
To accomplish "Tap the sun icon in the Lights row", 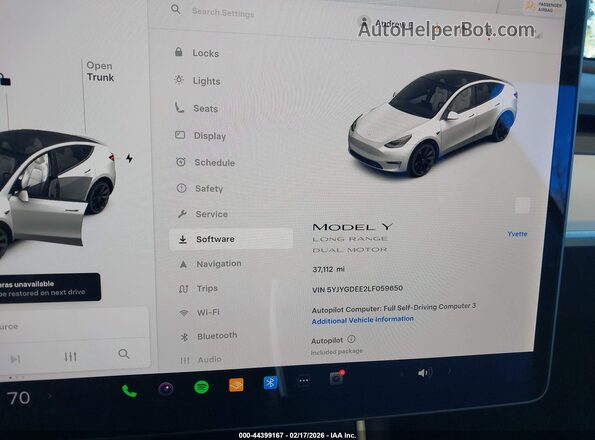I will point(179,80).
